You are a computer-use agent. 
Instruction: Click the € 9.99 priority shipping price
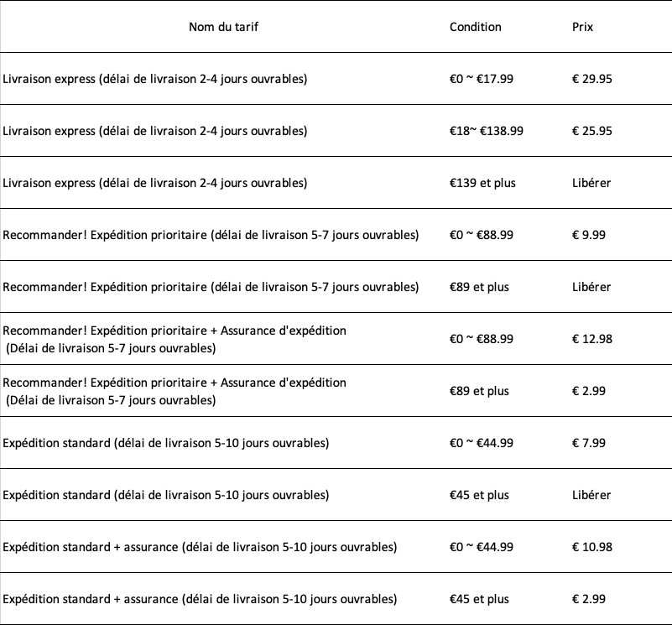pos(588,235)
